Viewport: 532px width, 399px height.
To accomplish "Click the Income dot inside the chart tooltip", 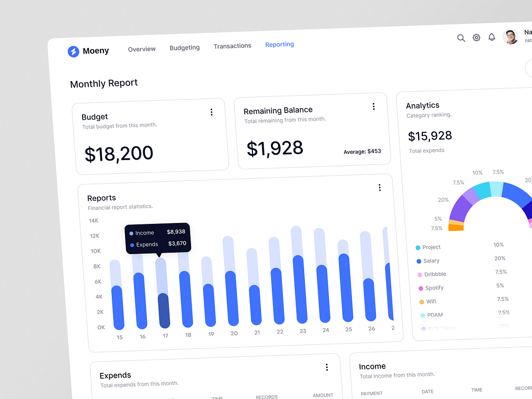I will [132, 232].
